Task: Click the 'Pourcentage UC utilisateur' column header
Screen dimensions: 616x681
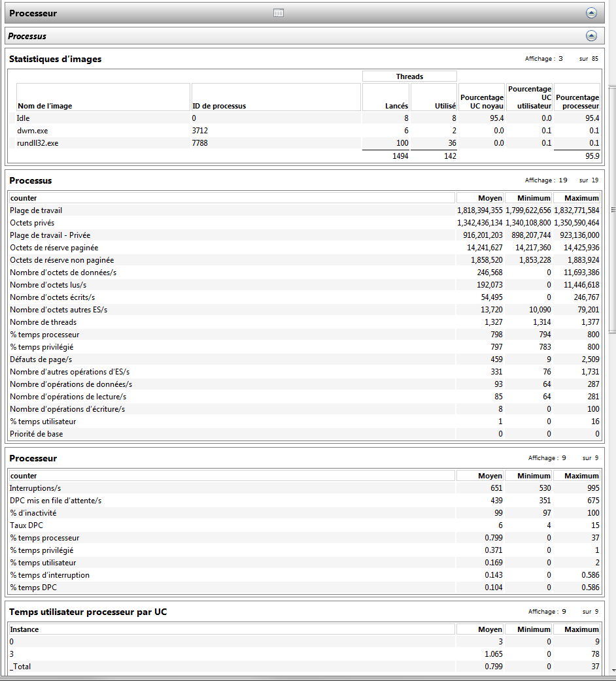Action: (x=529, y=97)
